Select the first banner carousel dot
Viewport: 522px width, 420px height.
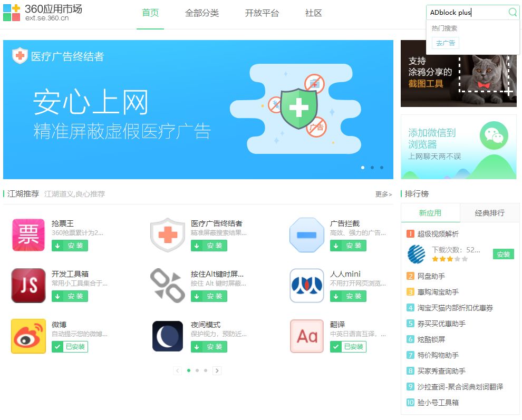pyautogui.click(x=363, y=168)
